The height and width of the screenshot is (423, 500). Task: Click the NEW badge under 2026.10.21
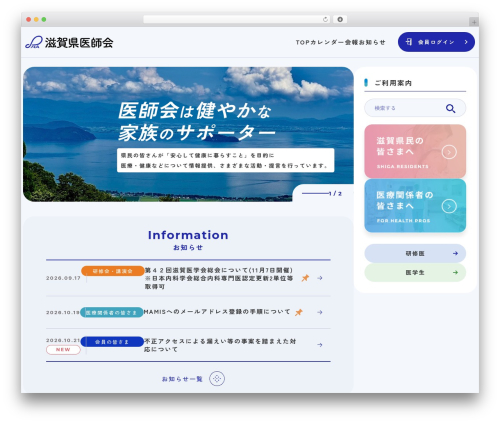(x=63, y=350)
